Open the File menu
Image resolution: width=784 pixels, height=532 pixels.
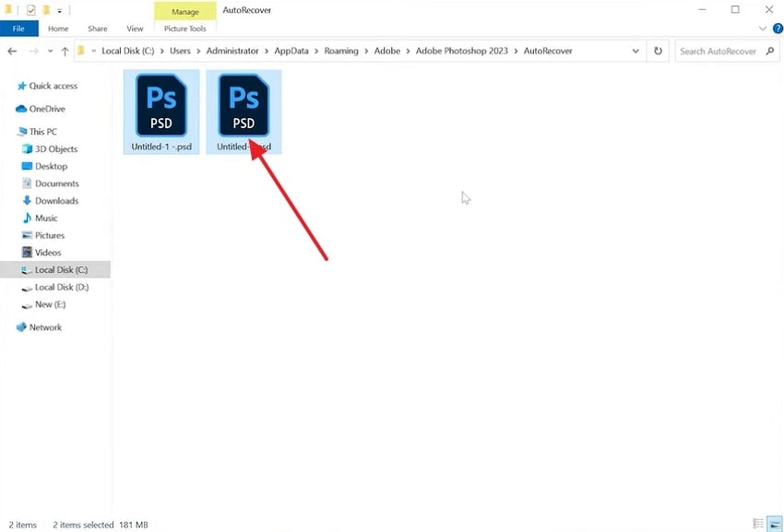pos(18,28)
